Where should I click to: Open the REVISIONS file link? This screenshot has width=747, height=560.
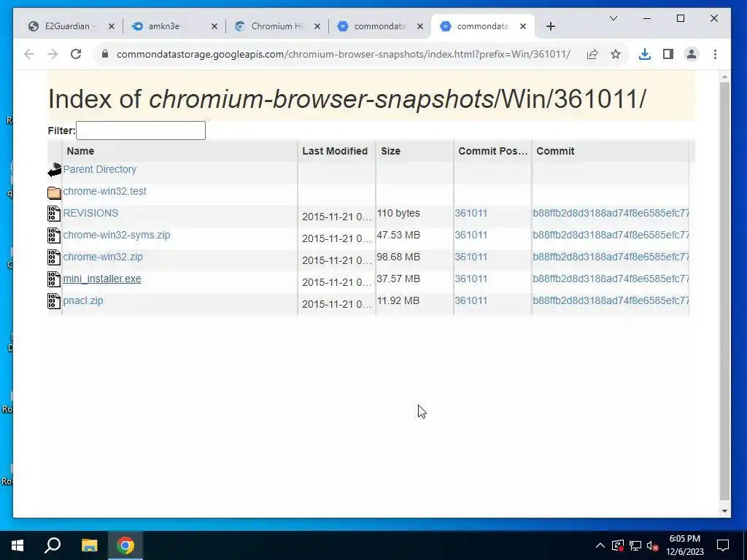click(90, 213)
